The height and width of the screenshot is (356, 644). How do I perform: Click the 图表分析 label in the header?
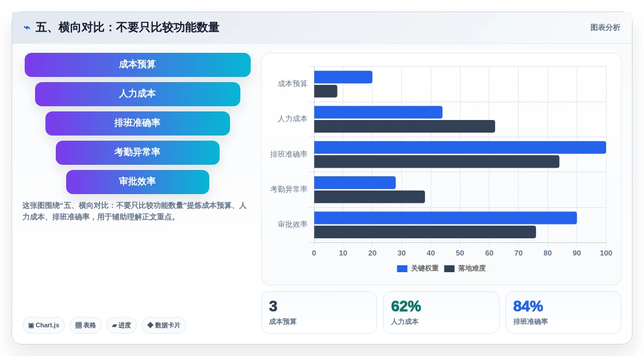tap(605, 28)
